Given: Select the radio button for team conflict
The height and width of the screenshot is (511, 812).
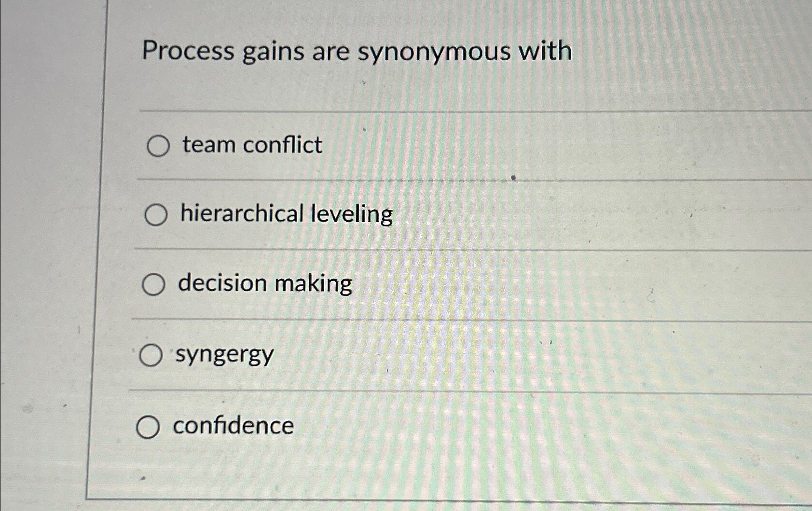Looking at the screenshot, I should 158,146.
